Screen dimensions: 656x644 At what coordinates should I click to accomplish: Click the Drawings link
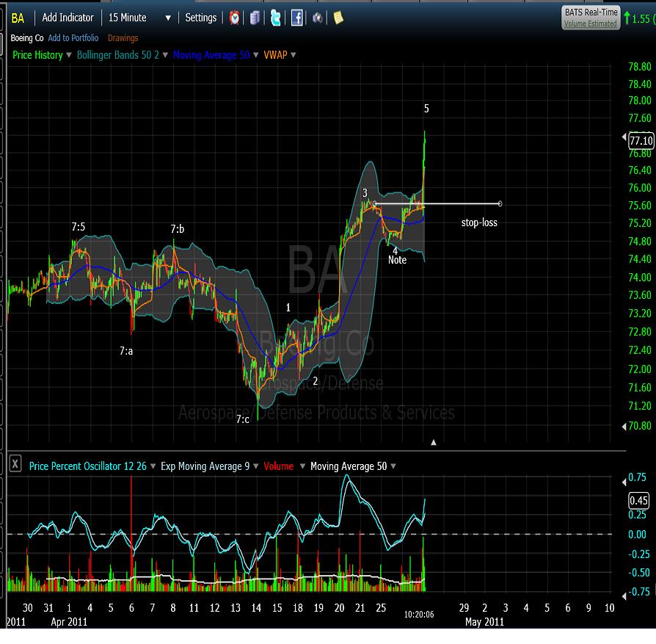(123, 38)
